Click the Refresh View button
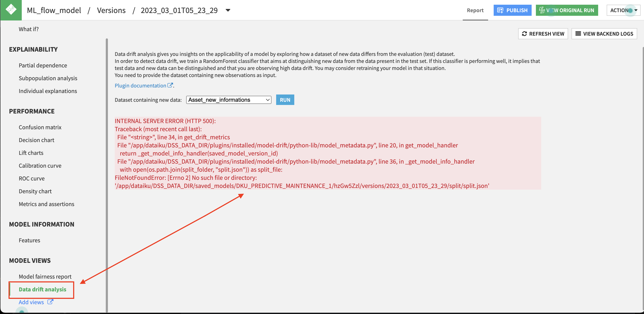This screenshot has height=314, width=644. [543, 34]
